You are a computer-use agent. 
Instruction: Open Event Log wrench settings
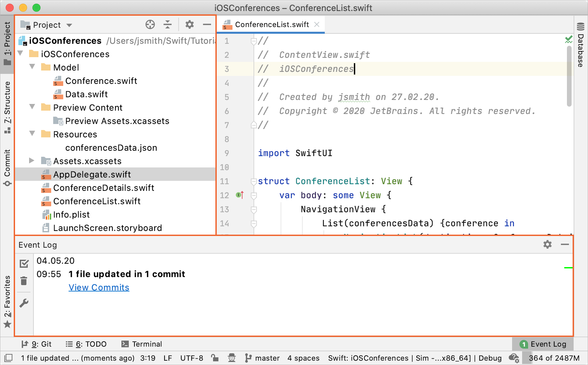[24, 303]
